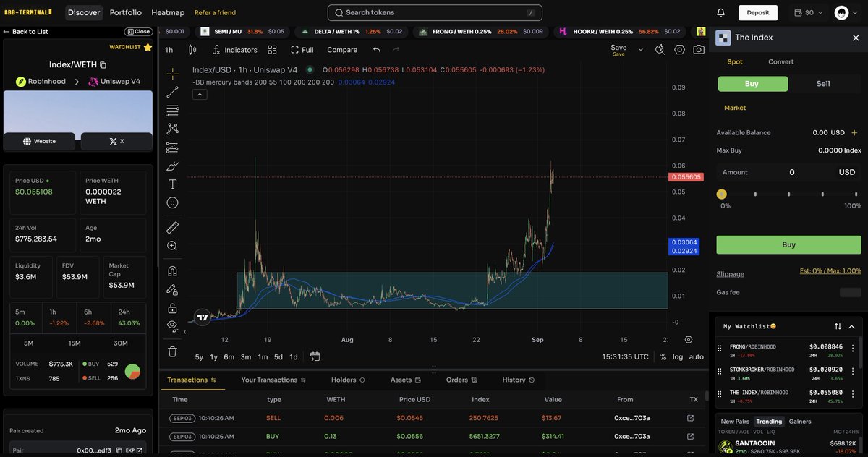
Task: Switch to the New Pairs tab
Action: (735, 421)
